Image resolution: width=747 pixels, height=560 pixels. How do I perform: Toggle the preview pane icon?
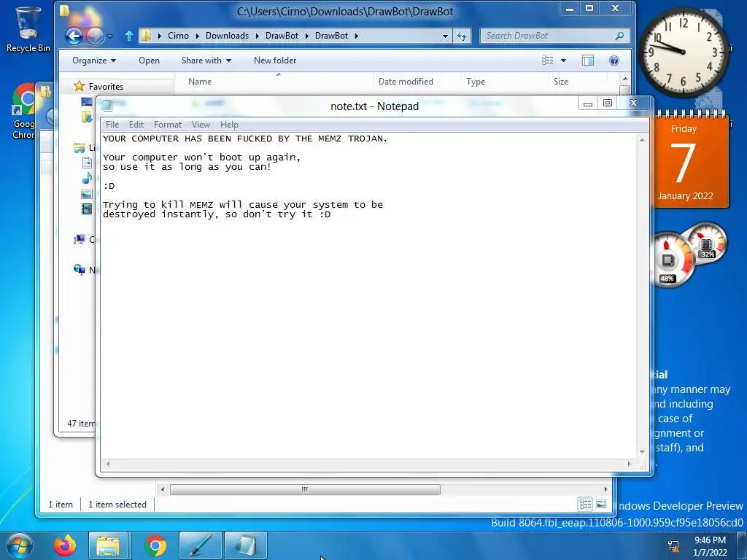[x=588, y=61]
